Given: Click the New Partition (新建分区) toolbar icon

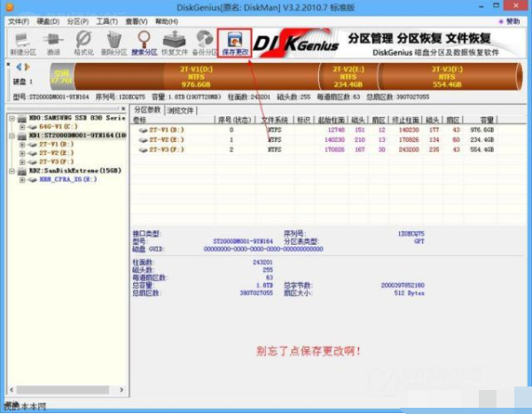Looking at the screenshot, I should pyautogui.click(x=23, y=43).
